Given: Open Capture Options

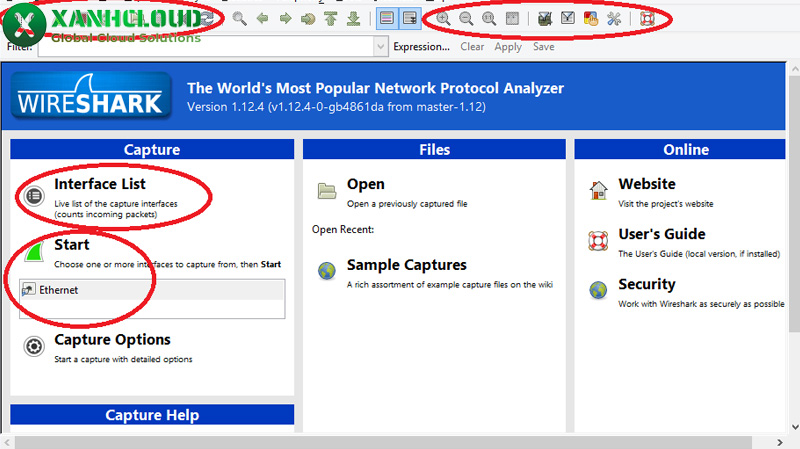Looking at the screenshot, I should point(112,340).
